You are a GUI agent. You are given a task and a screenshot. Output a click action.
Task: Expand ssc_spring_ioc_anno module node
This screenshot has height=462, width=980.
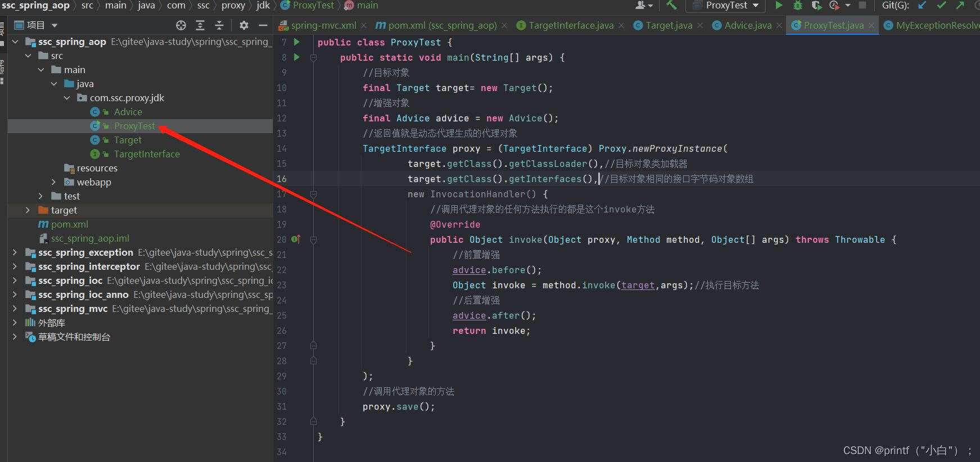pos(15,295)
